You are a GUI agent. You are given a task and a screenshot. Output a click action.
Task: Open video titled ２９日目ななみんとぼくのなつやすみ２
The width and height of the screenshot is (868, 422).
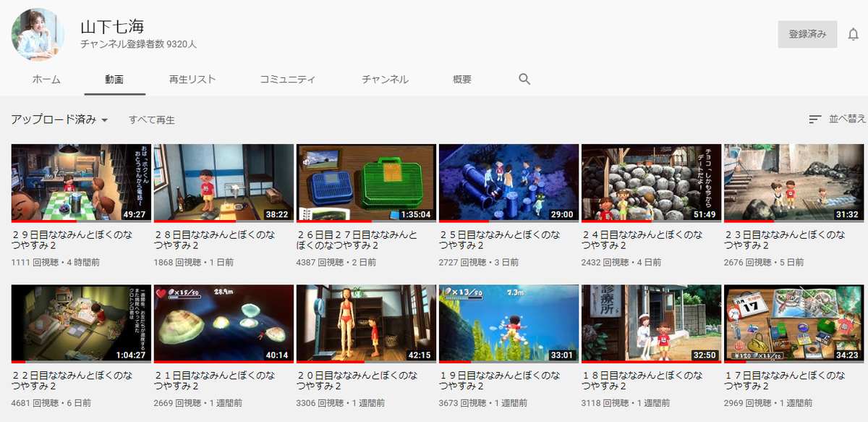coord(73,240)
